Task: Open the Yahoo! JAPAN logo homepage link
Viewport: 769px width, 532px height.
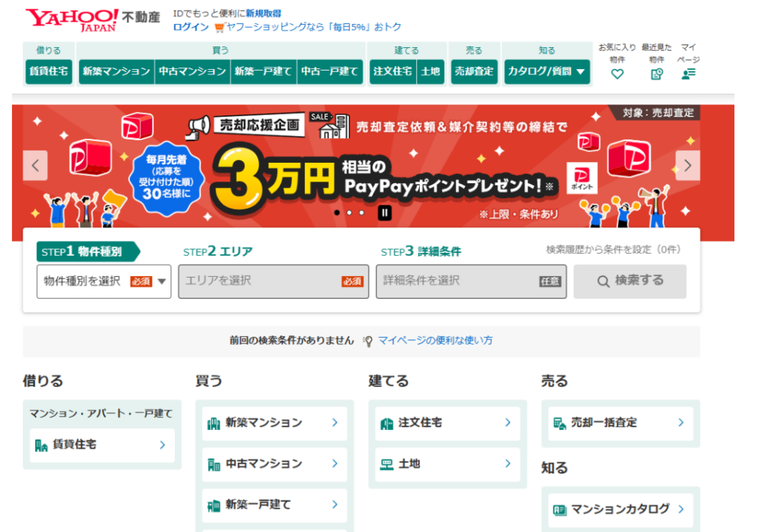Action: click(71, 20)
